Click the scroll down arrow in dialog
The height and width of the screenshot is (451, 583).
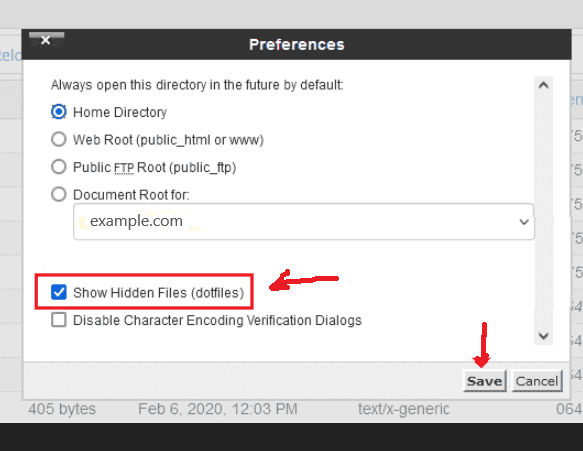[543, 336]
